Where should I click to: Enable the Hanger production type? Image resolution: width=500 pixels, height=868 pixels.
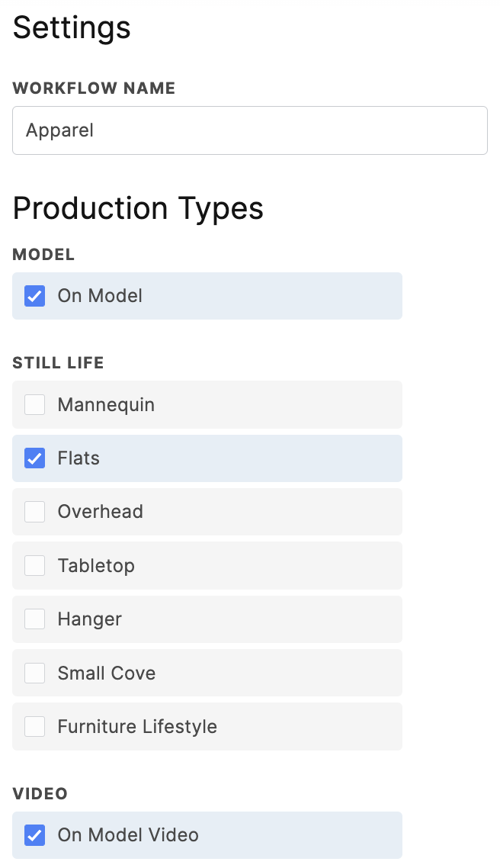point(34,619)
